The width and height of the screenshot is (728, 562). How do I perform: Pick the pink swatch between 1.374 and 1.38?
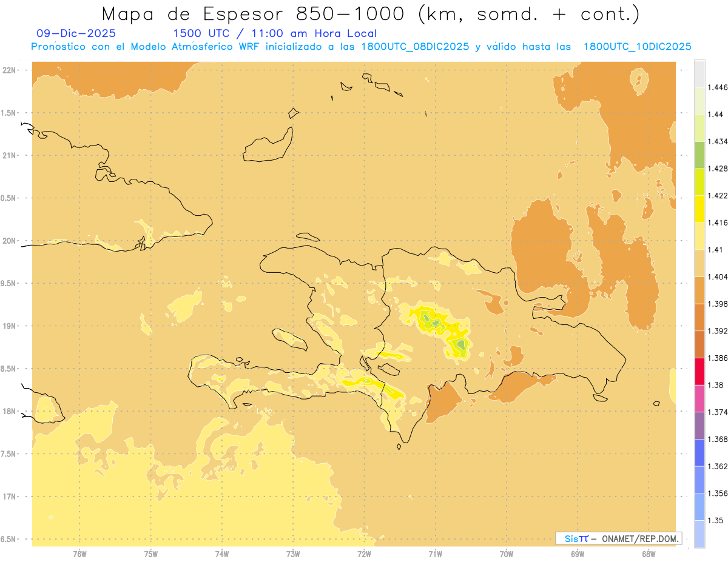(699, 398)
